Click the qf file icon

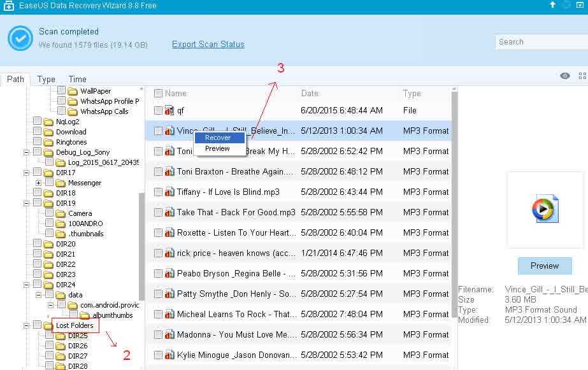pyautogui.click(x=168, y=110)
